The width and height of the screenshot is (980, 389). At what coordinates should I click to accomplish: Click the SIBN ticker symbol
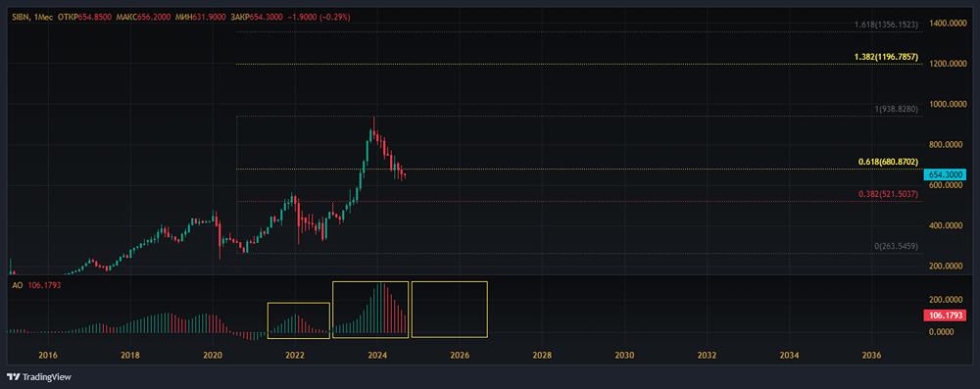pos(21,18)
